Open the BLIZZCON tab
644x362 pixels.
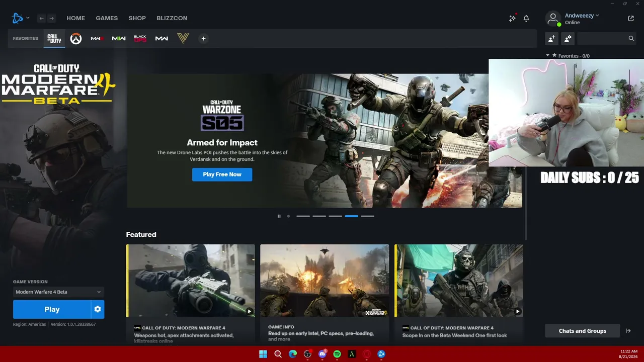point(172,18)
